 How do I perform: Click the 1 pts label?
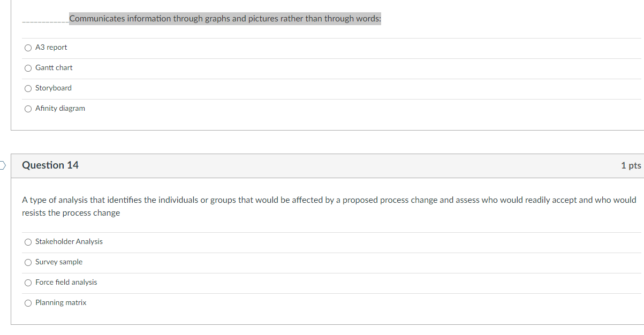pyautogui.click(x=631, y=165)
